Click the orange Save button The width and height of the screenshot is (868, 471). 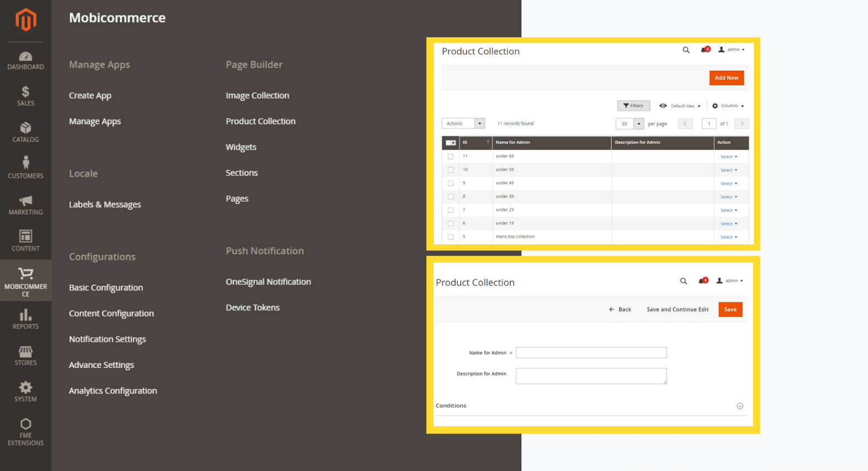pyautogui.click(x=730, y=309)
